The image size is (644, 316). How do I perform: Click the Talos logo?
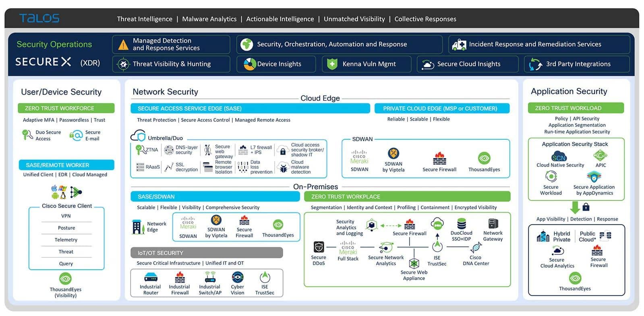click(x=39, y=18)
